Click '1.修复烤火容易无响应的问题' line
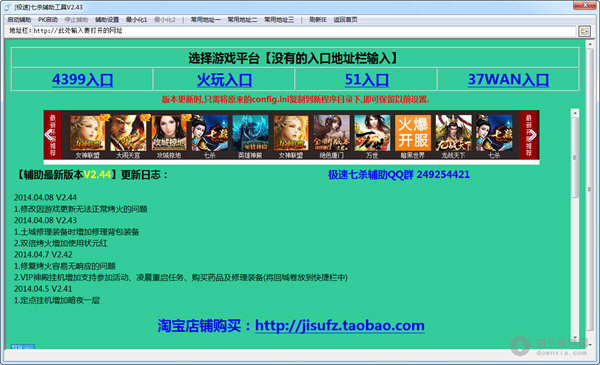 pos(65,266)
